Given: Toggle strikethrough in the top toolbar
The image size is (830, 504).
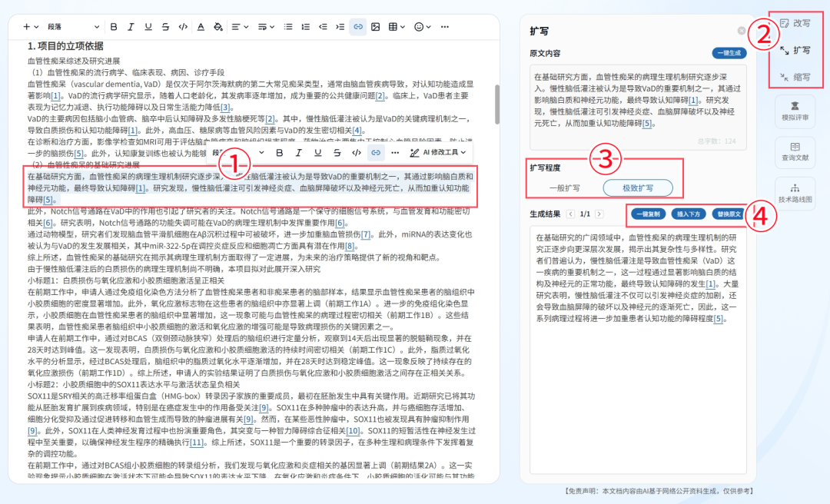Looking at the screenshot, I should pos(166,27).
